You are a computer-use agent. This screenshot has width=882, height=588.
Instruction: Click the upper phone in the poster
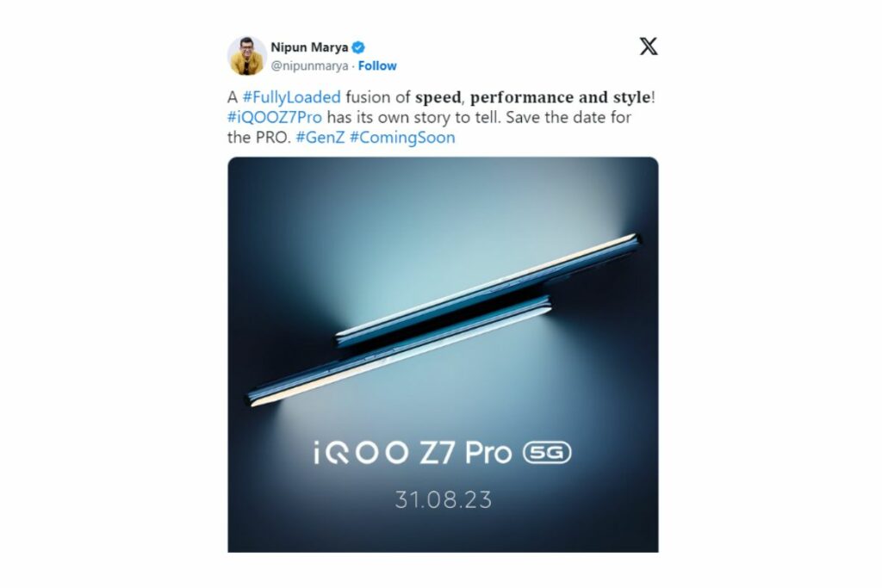click(x=488, y=289)
